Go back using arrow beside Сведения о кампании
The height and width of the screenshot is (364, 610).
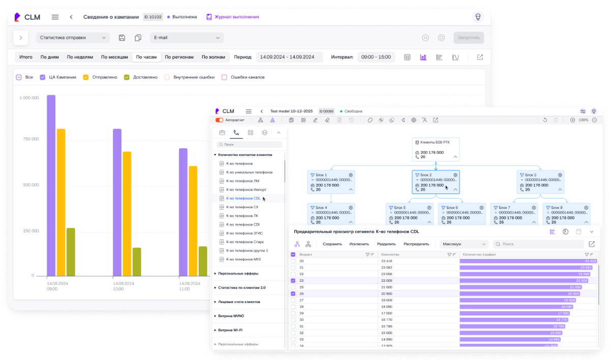pyautogui.click(x=71, y=17)
